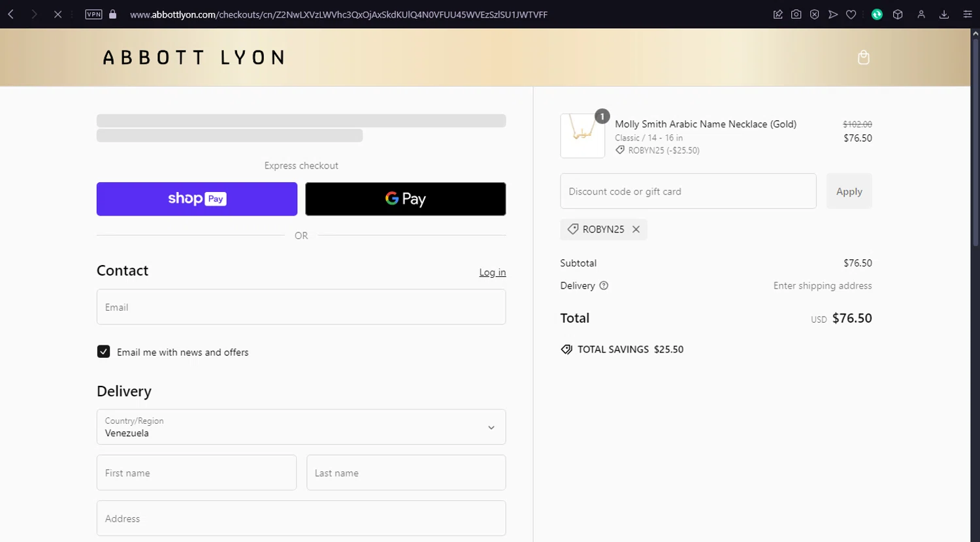Open the pinboard icon in browser toolbar

[x=777, y=14]
